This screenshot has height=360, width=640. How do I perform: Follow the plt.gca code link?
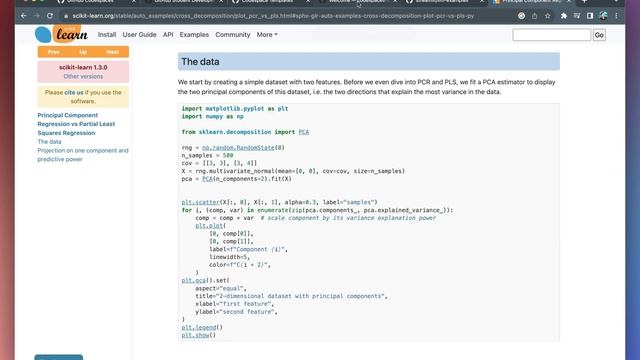(x=193, y=280)
